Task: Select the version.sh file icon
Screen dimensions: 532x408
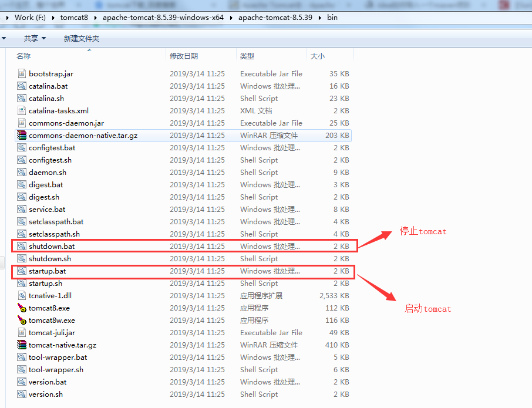Action: [22, 394]
